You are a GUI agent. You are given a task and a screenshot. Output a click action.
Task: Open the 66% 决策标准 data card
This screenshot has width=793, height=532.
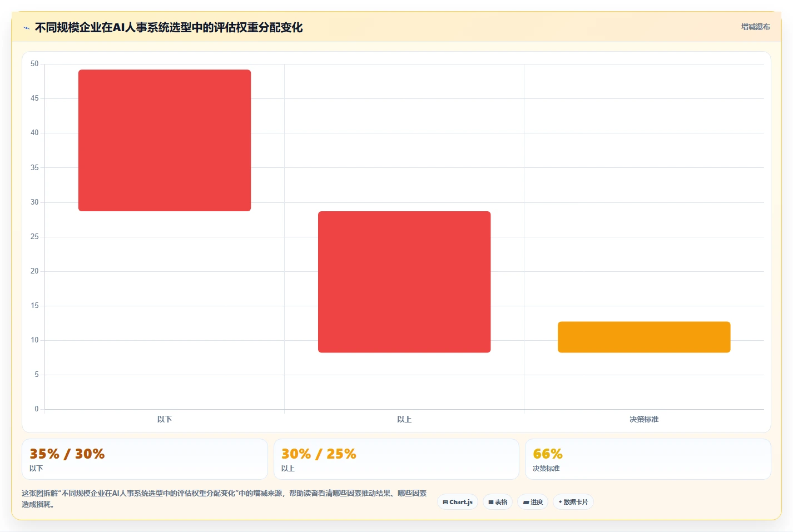[648, 459]
